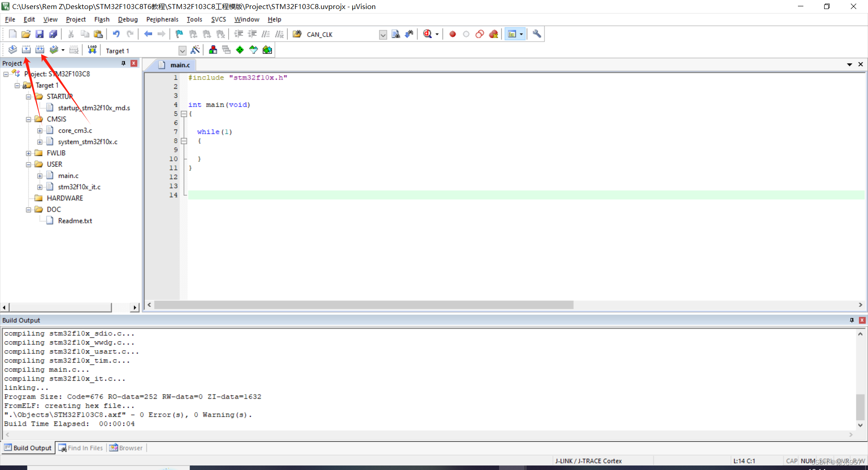Click the Batch Build icon

point(54,50)
